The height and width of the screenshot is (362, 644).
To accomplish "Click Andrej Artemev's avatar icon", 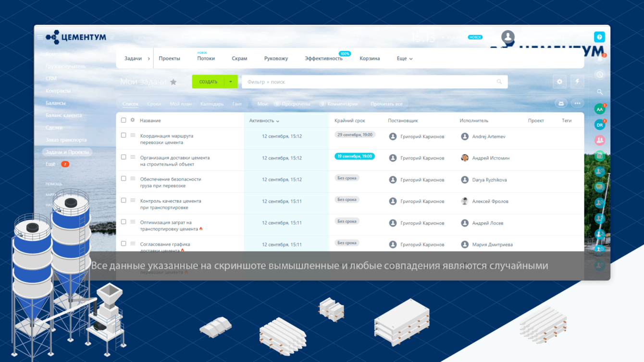I will pos(465,136).
